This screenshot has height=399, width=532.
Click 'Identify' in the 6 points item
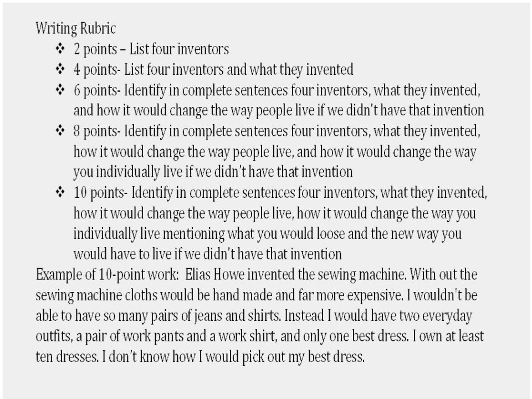coord(145,91)
